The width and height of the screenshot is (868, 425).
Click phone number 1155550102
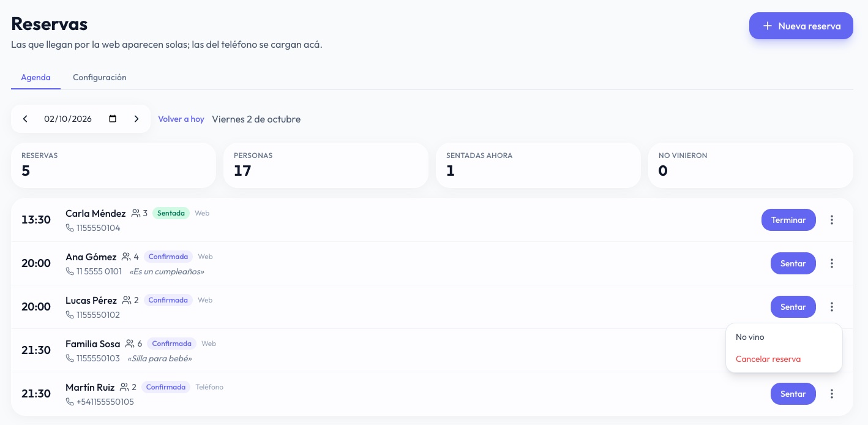coord(99,315)
